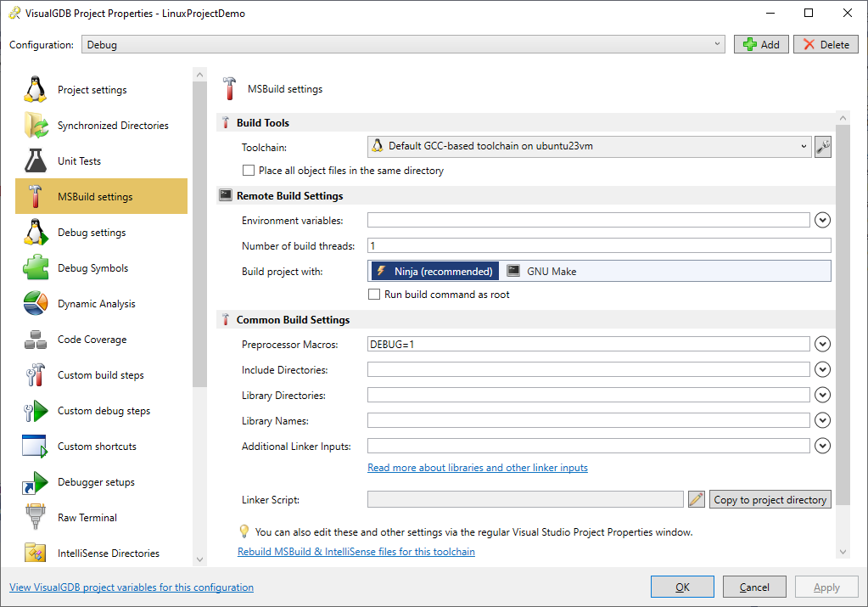The height and width of the screenshot is (607, 868).
Task: Go to Unit Tests page
Action: tap(101, 160)
